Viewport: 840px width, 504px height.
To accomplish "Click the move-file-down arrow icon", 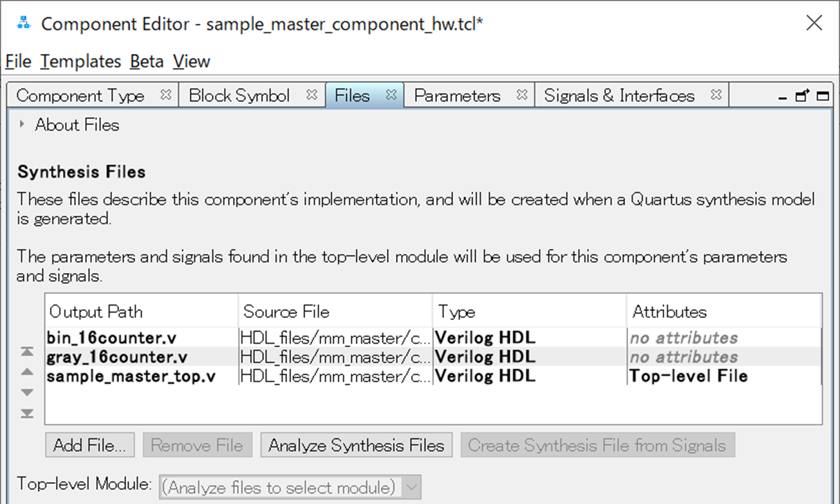I will coord(26,392).
